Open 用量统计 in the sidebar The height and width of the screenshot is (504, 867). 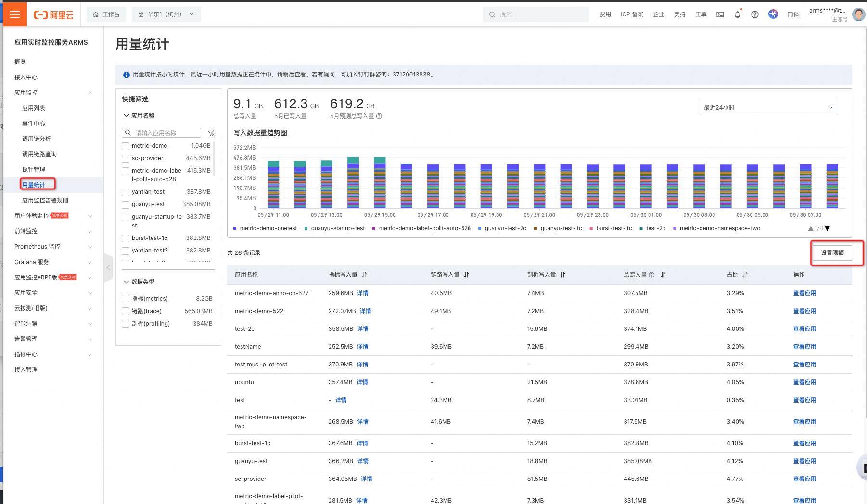pos(34,185)
